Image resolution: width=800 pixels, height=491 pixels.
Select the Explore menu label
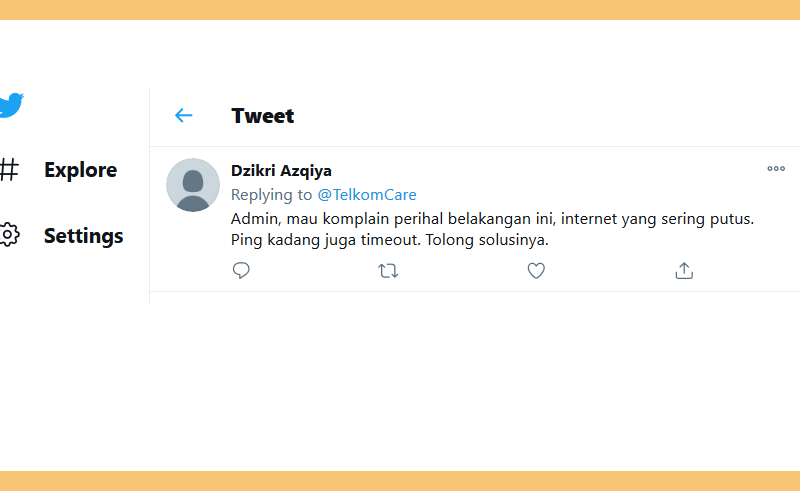click(x=81, y=170)
